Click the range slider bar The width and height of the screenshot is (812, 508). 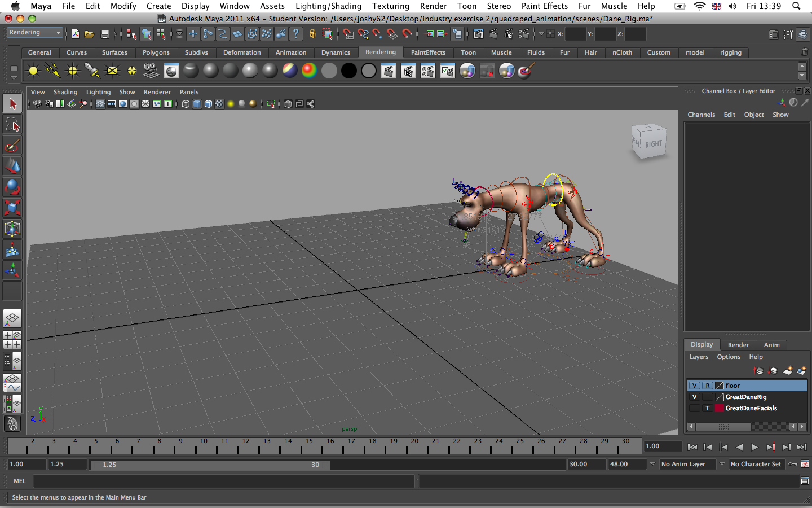pyautogui.click(x=211, y=465)
